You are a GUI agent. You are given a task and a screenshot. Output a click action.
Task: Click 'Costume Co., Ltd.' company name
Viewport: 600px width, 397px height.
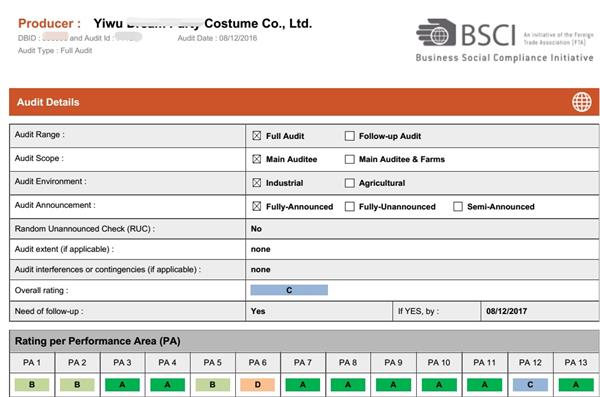point(258,23)
